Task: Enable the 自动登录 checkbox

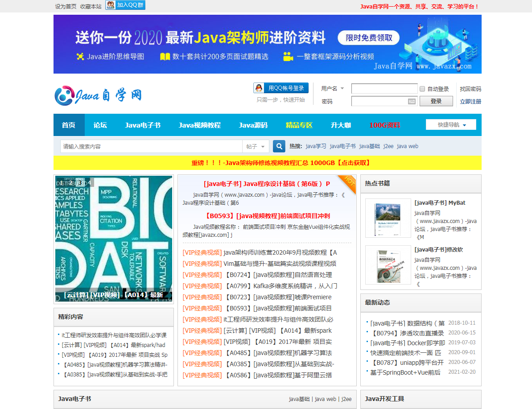Action: pos(422,89)
